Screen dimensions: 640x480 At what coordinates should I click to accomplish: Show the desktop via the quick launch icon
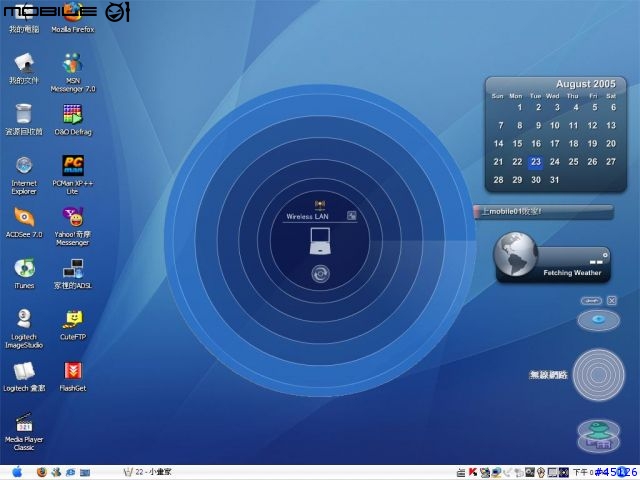click(x=85, y=473)
